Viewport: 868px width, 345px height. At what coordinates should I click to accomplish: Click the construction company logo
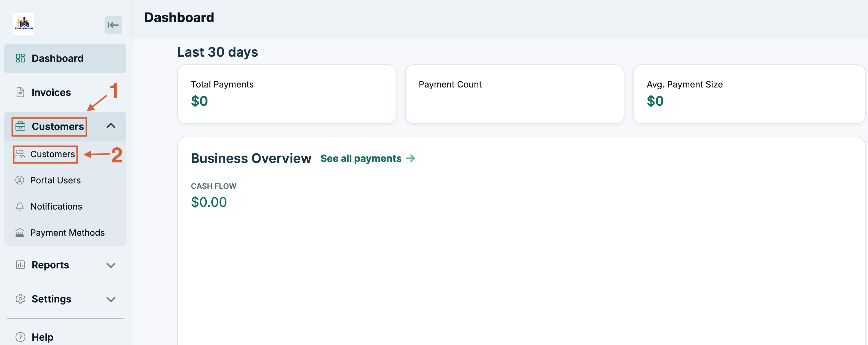tap(23, 24)
